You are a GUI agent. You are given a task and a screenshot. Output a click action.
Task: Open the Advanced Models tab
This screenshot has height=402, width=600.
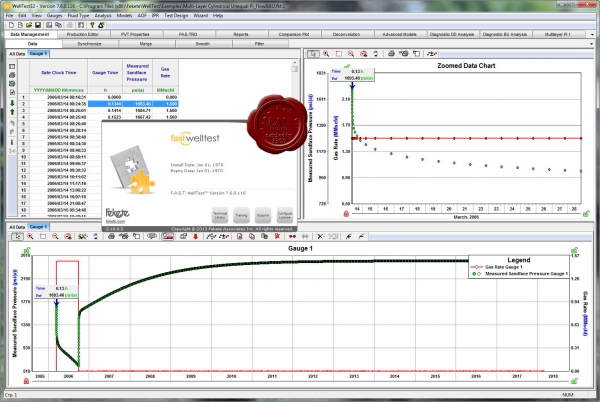click(399, 34)
